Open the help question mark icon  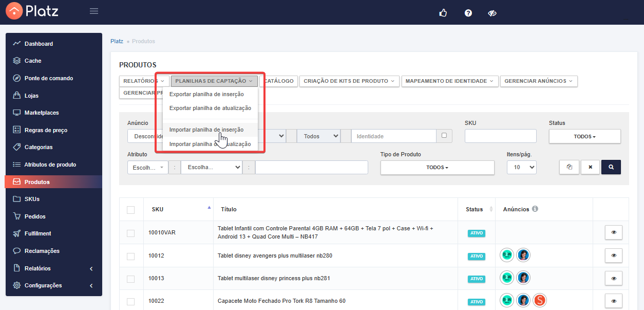pos(468,13)
